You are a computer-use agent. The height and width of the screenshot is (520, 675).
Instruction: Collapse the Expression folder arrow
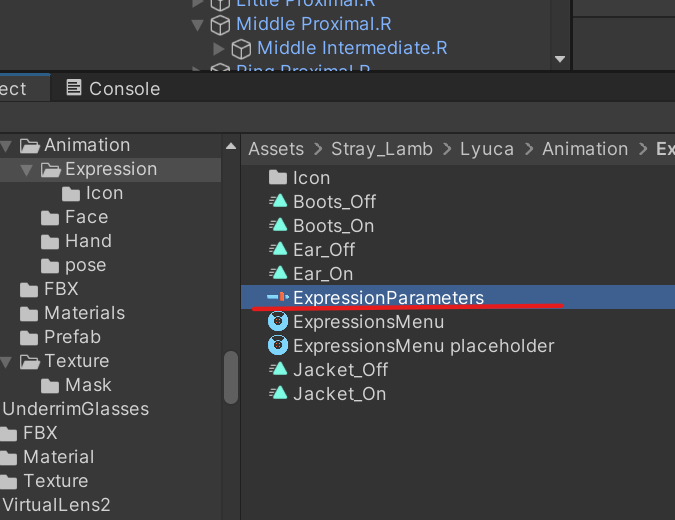(28, 170)
